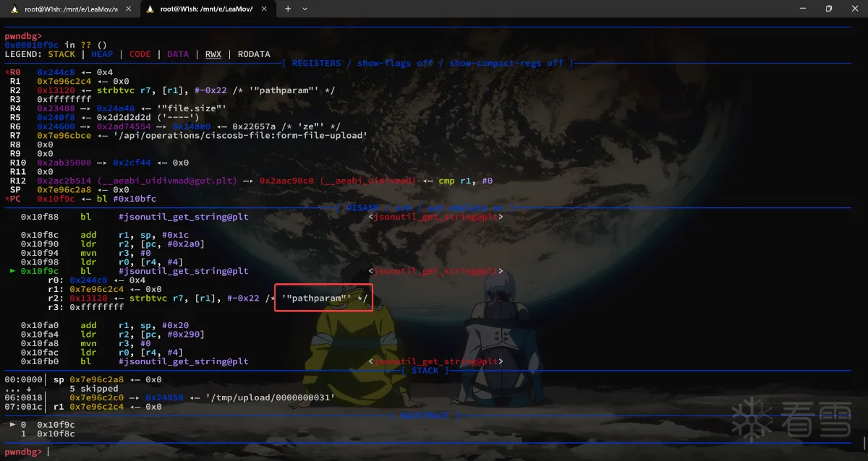Click backtrace frame 0 at 0x10f9c
This screenshot has width=868, height=461.
pyautogui.click(x=43, y=425)
